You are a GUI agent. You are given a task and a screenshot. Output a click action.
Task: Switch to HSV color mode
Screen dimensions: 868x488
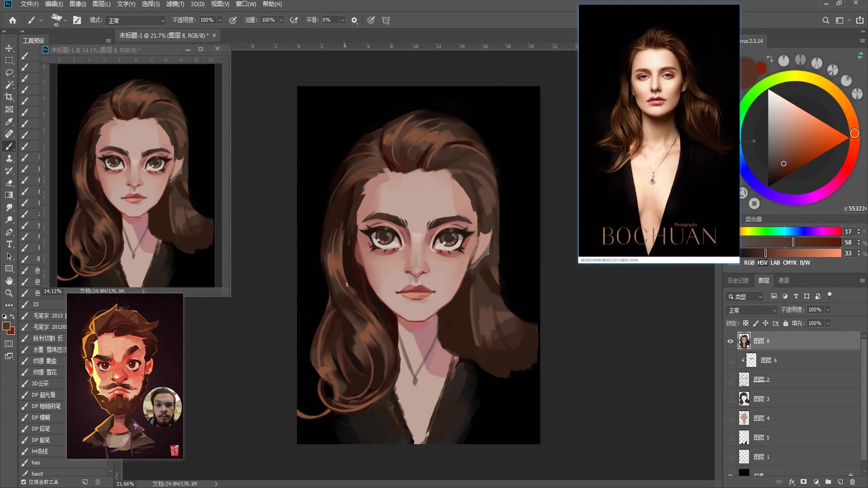tap(762, 263)
